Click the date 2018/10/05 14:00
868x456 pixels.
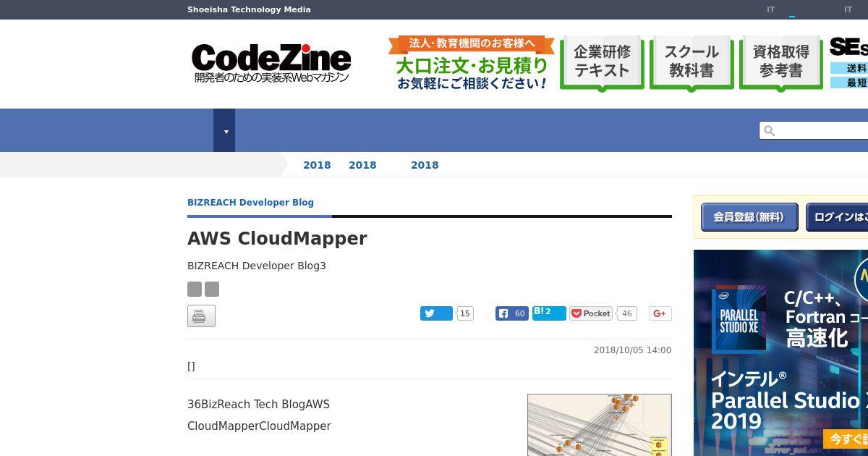[x=632, y=350]
